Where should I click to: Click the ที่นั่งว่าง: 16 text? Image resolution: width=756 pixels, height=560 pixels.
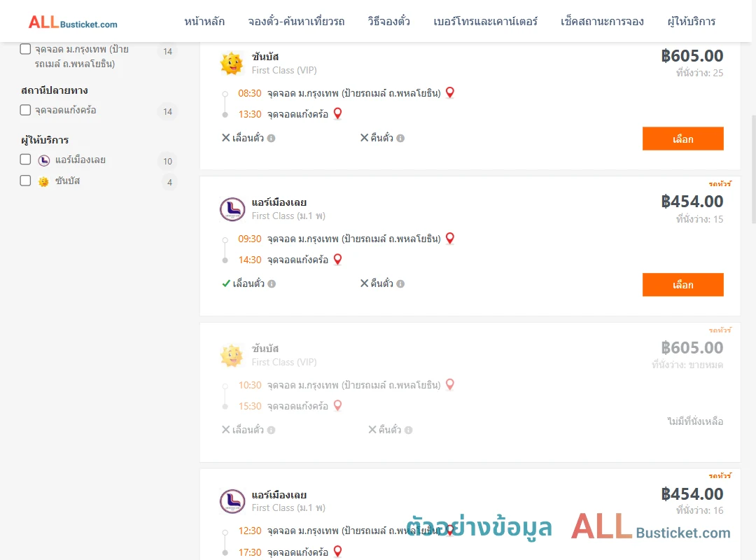(699, 510)
